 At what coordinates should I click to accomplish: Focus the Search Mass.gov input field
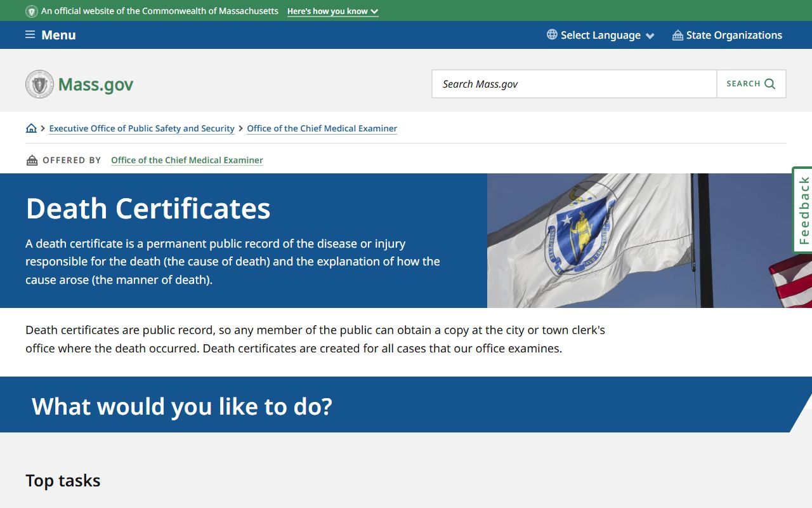574,84
